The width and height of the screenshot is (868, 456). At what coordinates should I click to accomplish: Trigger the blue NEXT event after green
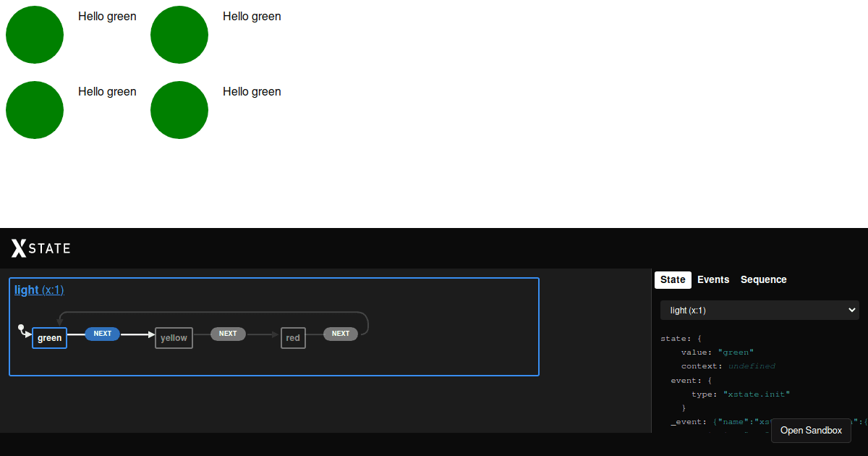(103, 334)
